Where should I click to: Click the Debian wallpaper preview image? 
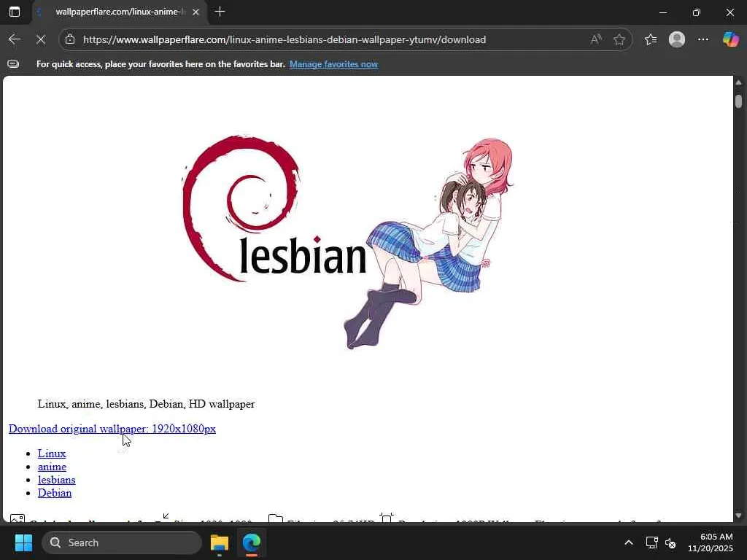tap(348, 242)
